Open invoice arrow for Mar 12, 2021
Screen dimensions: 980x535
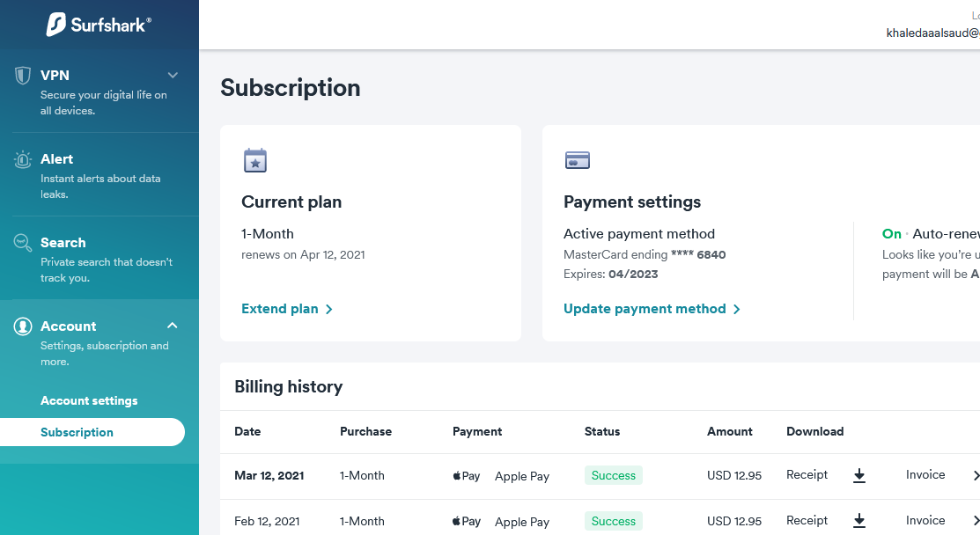pos(976,476)
